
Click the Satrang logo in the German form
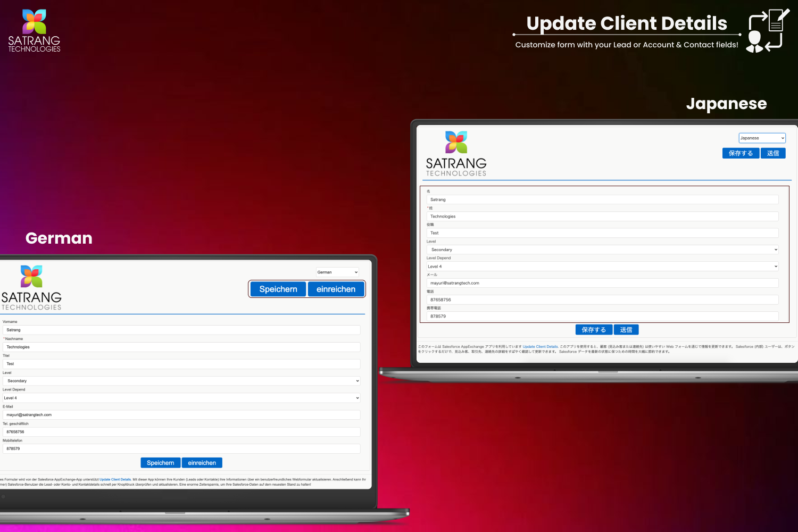(x=31, y=288)
